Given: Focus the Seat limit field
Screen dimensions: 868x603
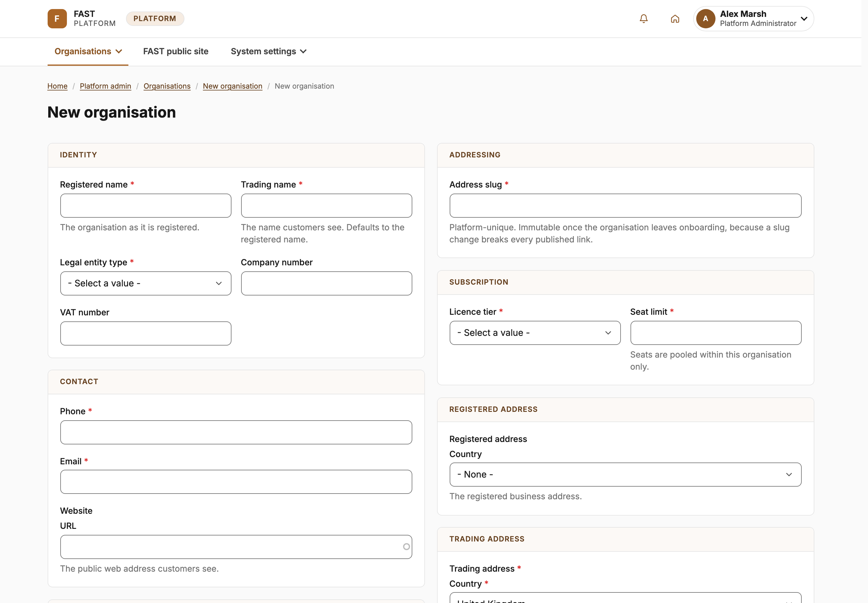Looking at the screenshot, I should click(716, 333).
